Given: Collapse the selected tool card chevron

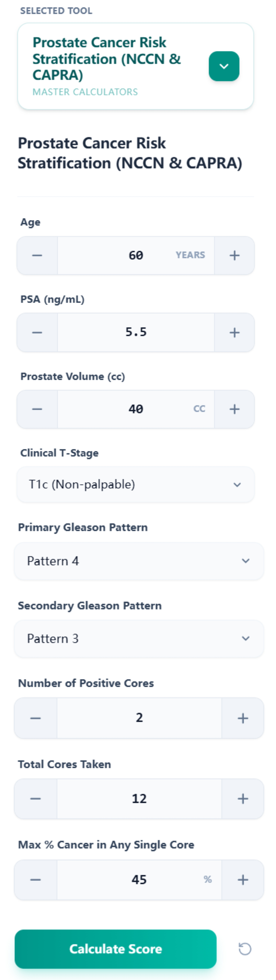Looking at the screenshot, I should click(224, 65).
